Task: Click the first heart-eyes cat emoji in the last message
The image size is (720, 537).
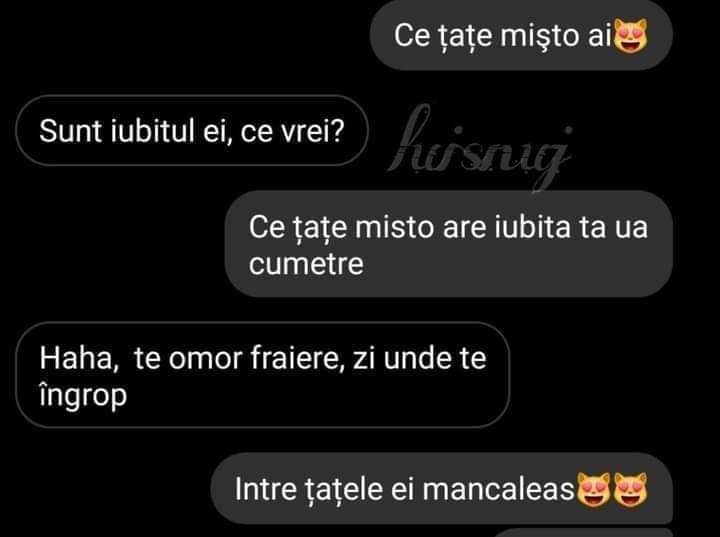Action: point(593,489)
